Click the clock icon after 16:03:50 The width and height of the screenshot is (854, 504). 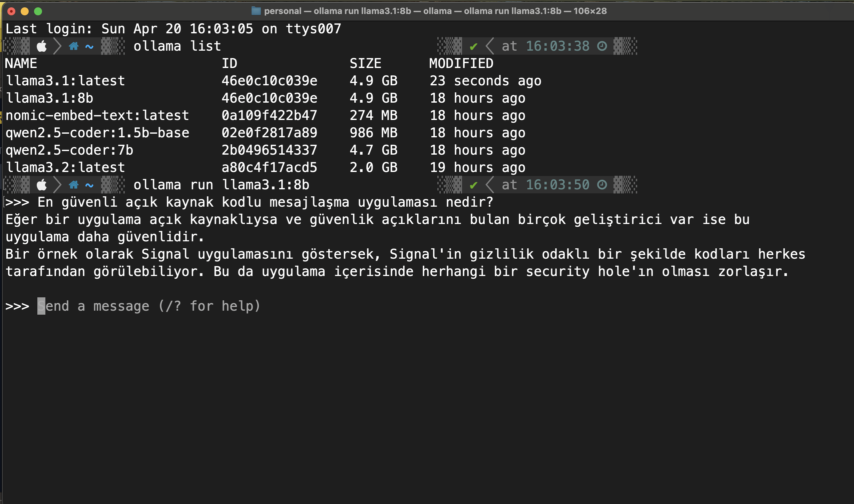[x=602, y=185]
